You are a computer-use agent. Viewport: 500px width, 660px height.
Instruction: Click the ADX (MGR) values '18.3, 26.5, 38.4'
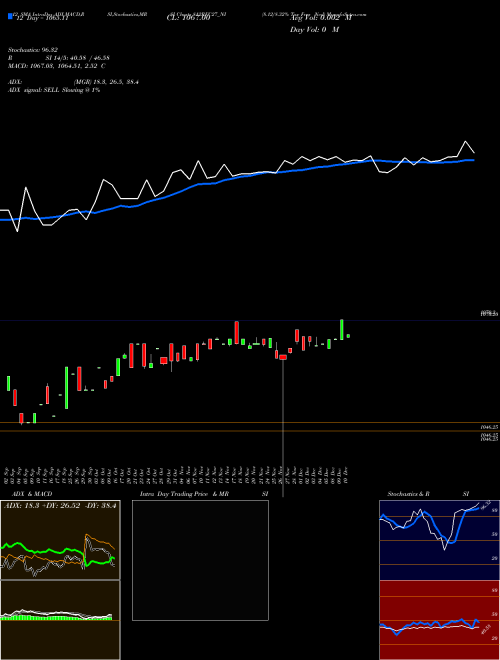click(106, 82)
